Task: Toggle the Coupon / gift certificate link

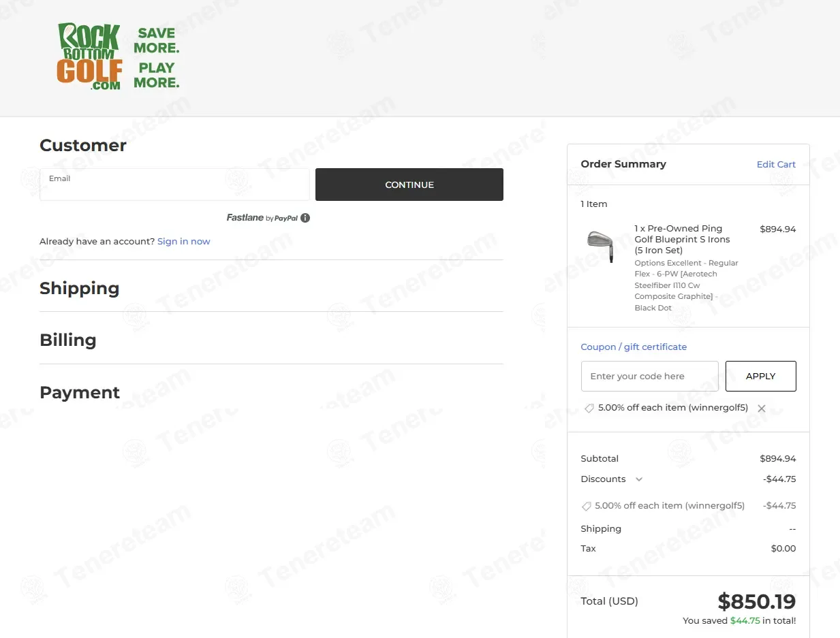Action: click(634, 347)
